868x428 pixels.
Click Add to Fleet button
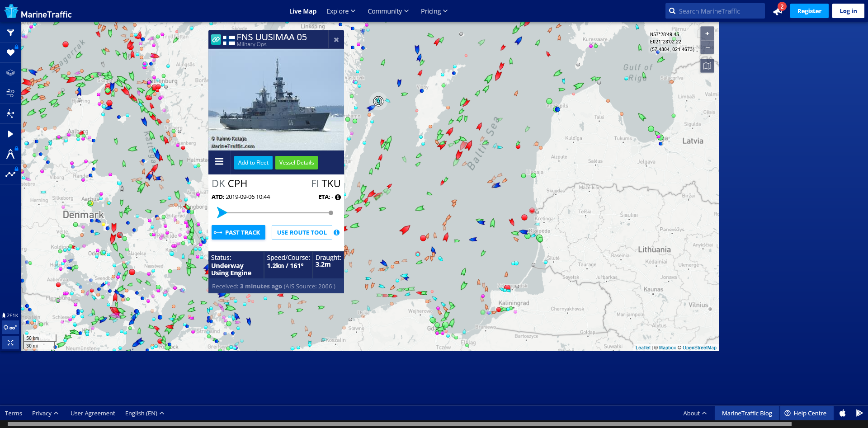pyautogui.click(x=253, y=163)
